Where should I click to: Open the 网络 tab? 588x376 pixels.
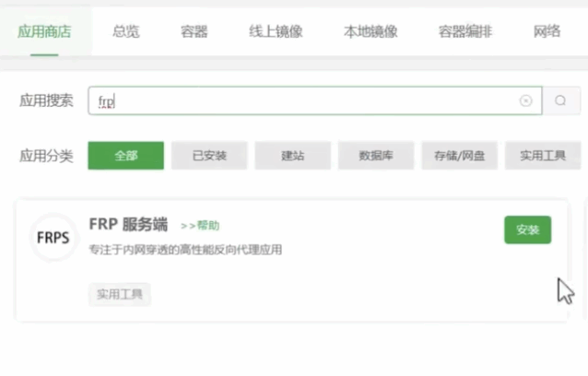click(x=547, y=31)
